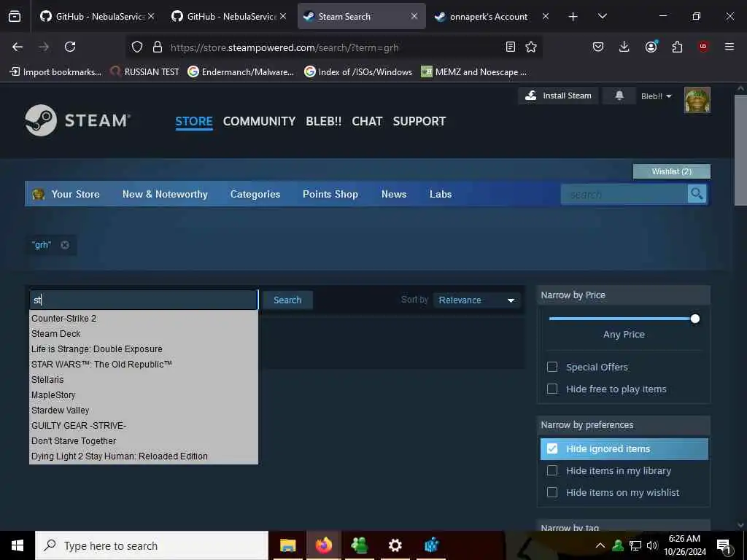Save page to Pocket

[598, 47]
